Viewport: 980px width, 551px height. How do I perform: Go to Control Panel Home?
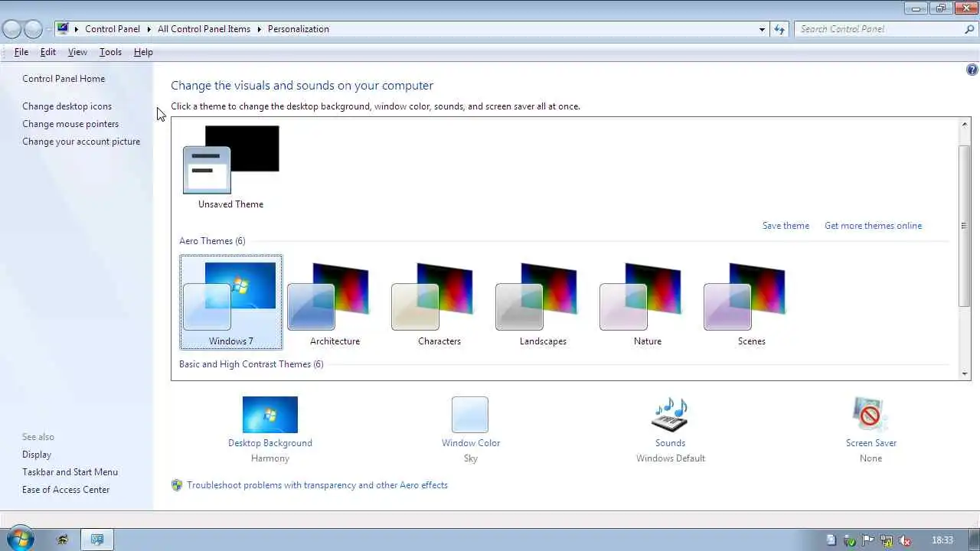(x=64, y=79)
